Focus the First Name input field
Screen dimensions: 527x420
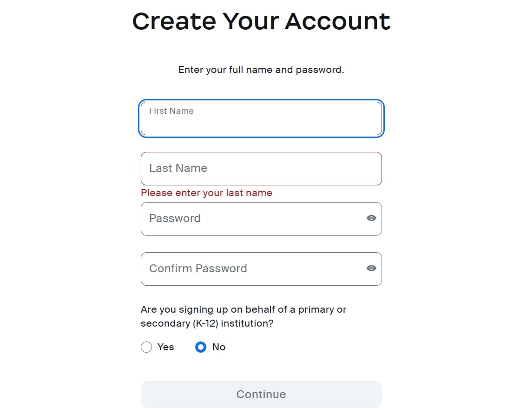(261, 118)
